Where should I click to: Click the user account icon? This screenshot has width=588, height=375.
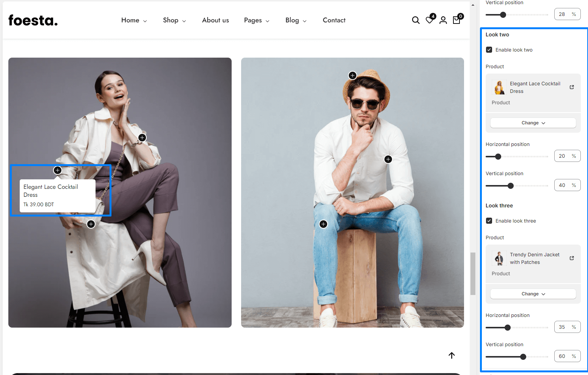point(443,20)
